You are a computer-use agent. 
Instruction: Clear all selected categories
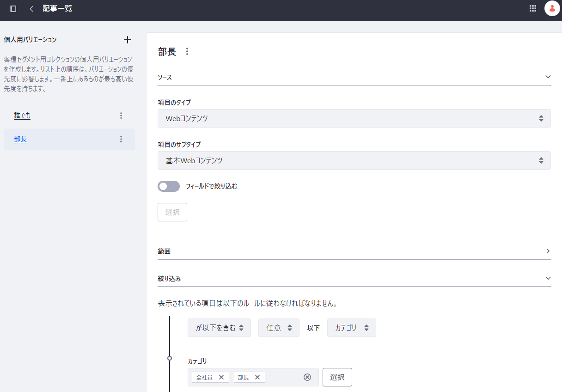coord(307,377)
